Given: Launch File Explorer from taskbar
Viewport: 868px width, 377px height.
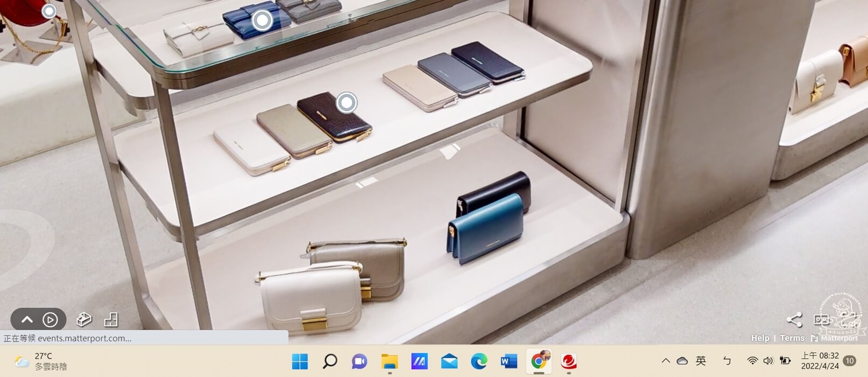Looking at the screenshot, I should click(390, 361).
